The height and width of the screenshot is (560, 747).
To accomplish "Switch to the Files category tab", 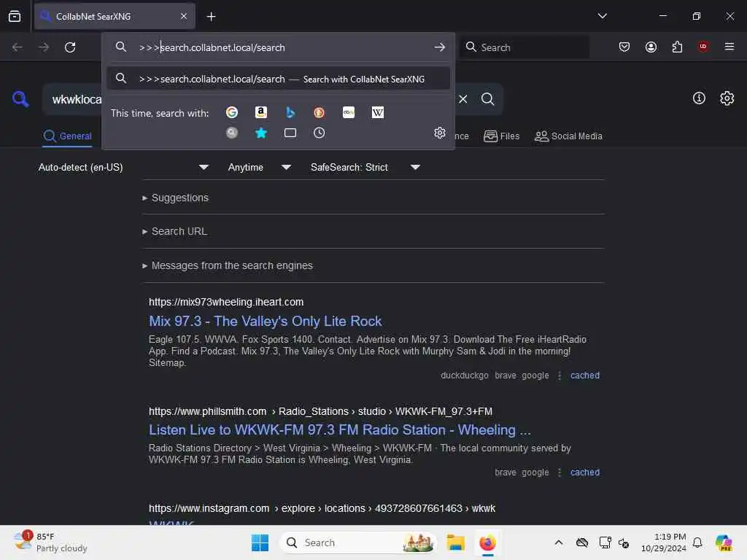I will click(x=501, y=136).
